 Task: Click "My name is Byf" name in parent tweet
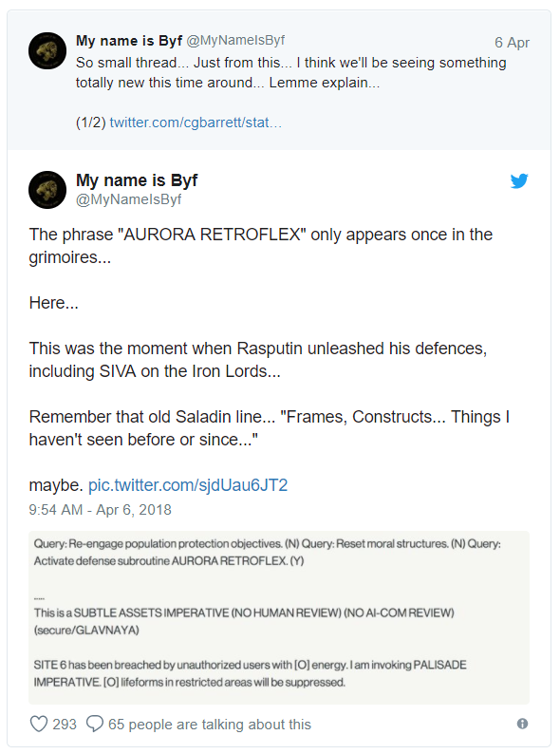(x=129, y=41)
